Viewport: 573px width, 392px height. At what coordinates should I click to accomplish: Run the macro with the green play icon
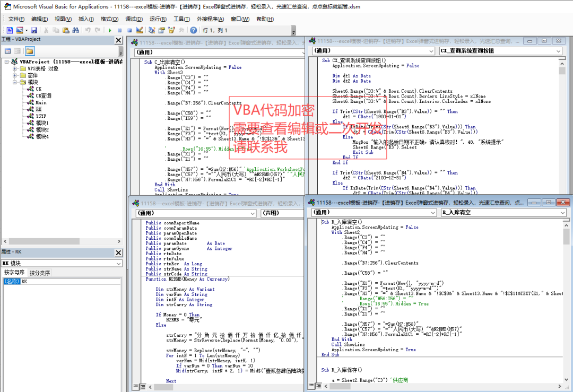pyautogui.click(x=110, y=30)
